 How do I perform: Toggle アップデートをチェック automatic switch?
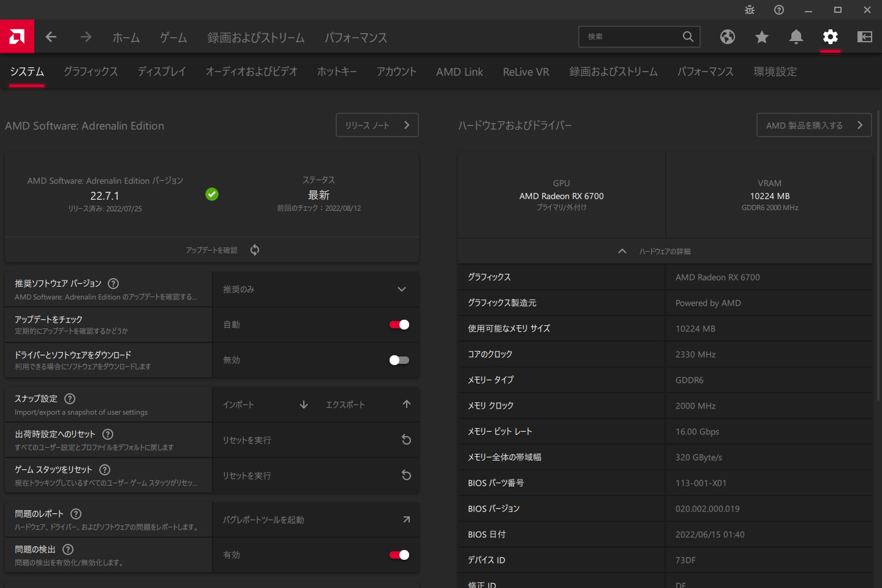pos(399,325)
